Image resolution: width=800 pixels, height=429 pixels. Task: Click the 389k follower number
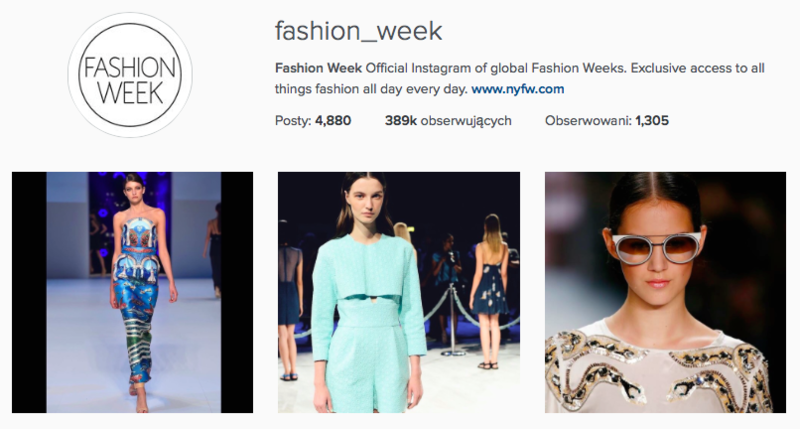[401, 120]
